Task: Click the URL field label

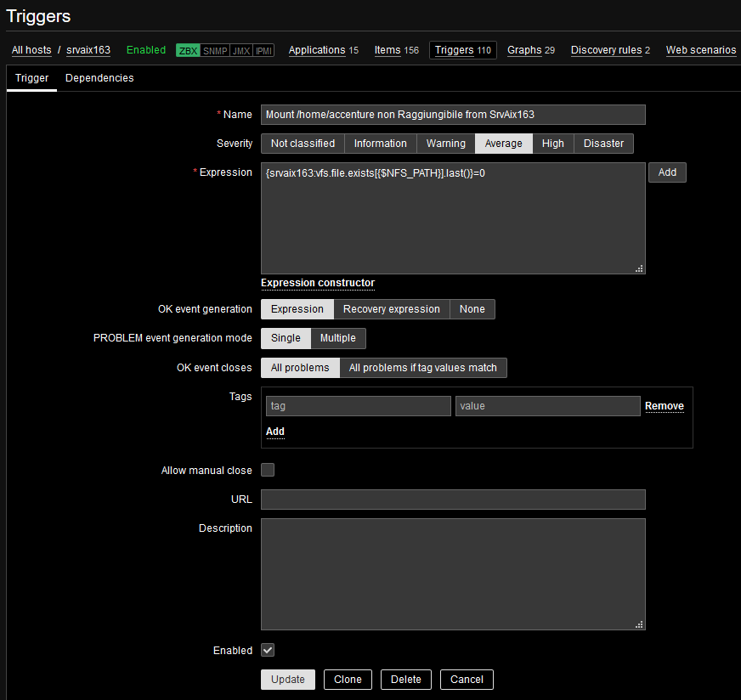Action: 241,500
